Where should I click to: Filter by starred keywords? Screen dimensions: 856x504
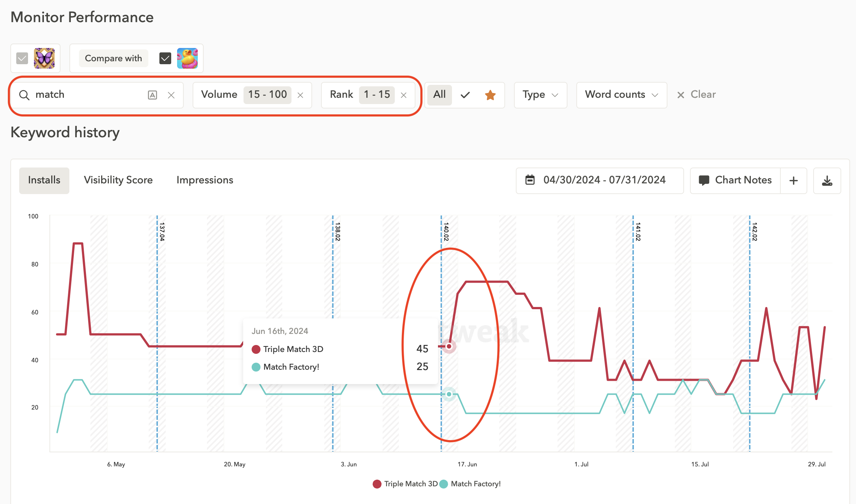pyautogui.click(x=490, y=95)
